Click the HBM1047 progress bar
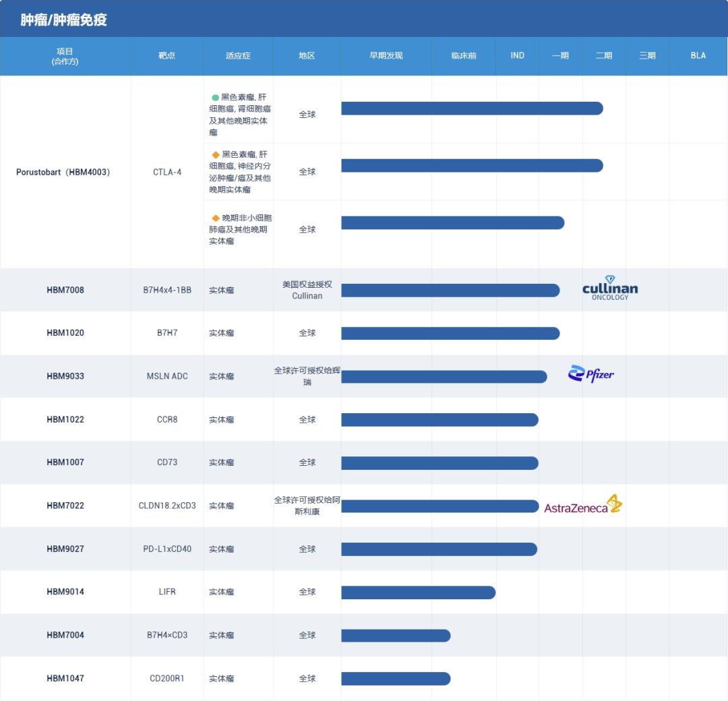Screen dimensions: 728x701 point(396,679)
